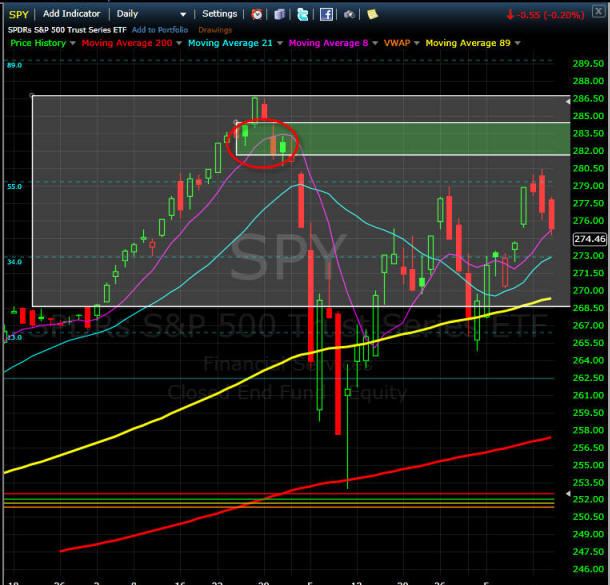Screen dimensions: 610x585
Task: Click the camera snapshot icon
Action: coord(348,14)
